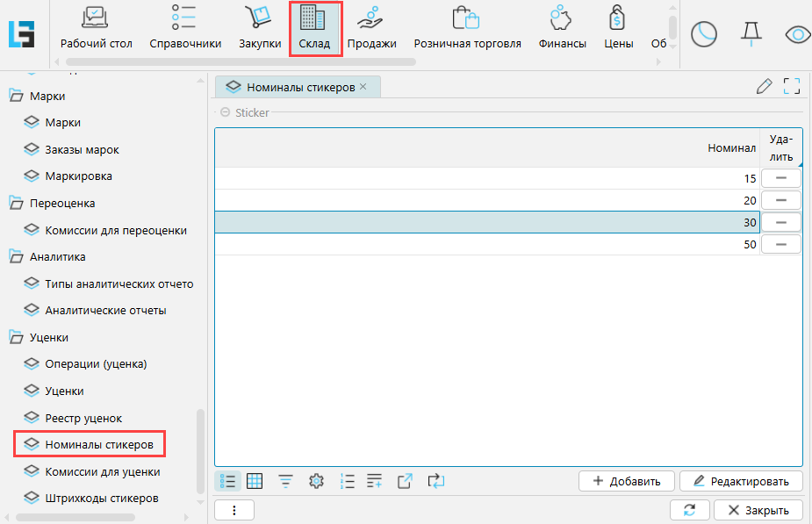Screen dimensions: 812x524
Task: Click the horizontal scrollbar under top menu
Action: (237, 62)
